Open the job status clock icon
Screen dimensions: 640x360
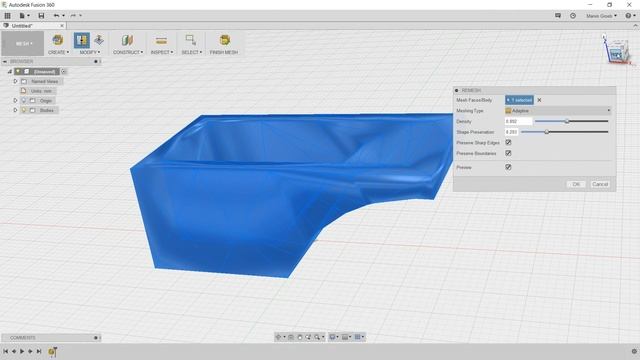(573, 16)
